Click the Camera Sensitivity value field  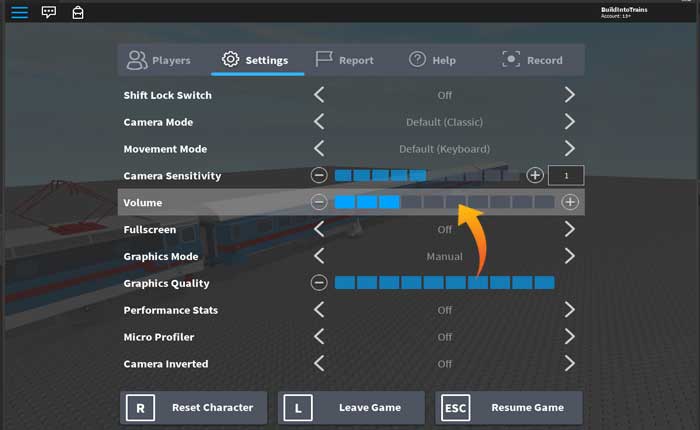point(566,175)
